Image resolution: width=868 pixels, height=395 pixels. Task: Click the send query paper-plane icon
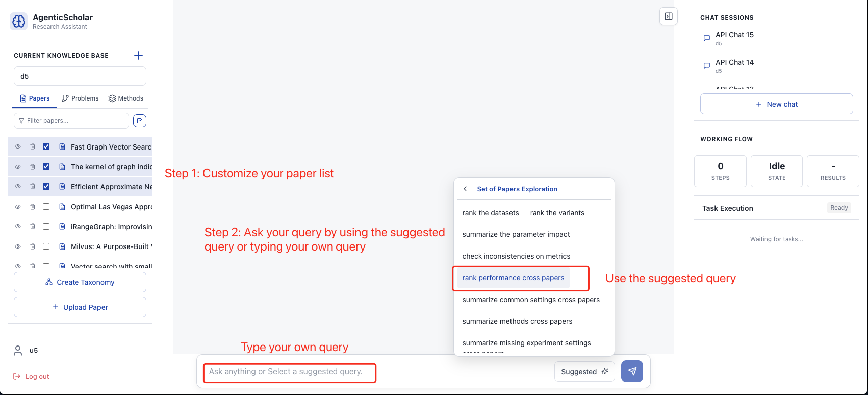pyautogui.click(x=632, y=371)
